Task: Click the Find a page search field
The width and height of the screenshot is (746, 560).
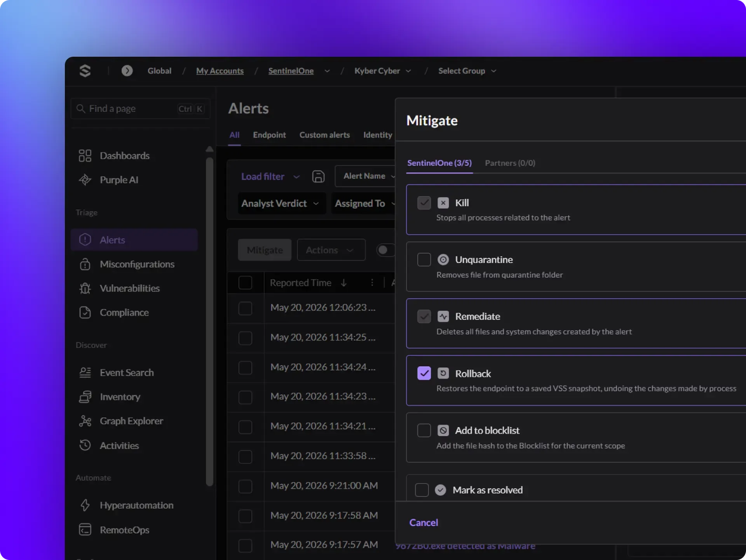Action: tap(141, 109)
